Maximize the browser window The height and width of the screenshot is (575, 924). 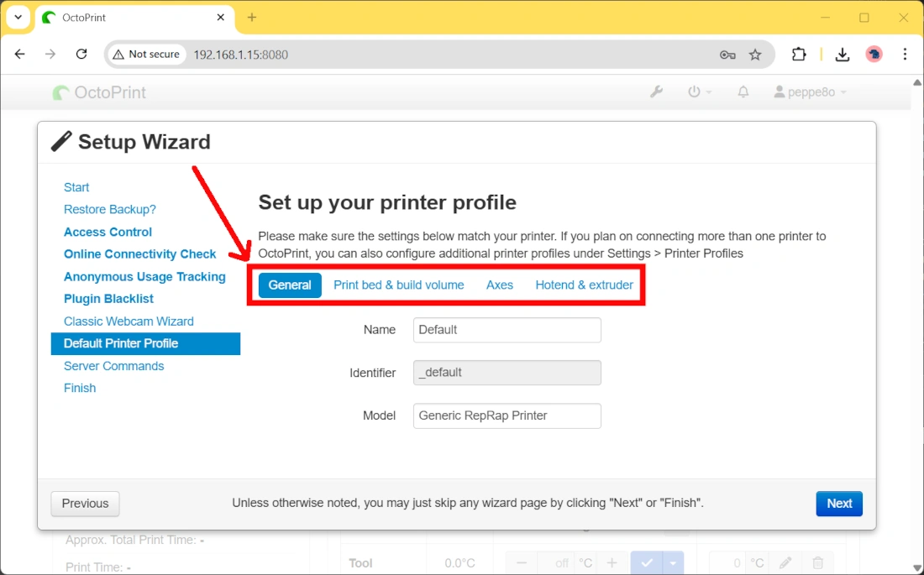pyautogui.click(x=864, y=18)
